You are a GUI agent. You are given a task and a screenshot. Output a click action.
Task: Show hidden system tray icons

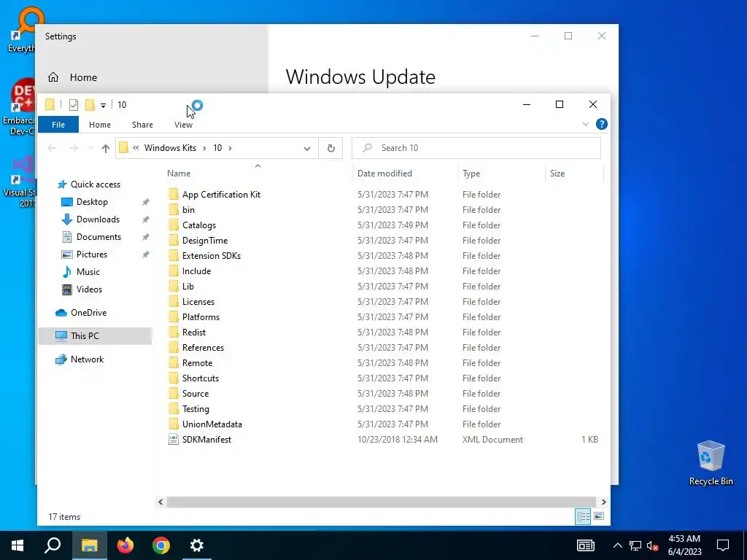[617, 545]
